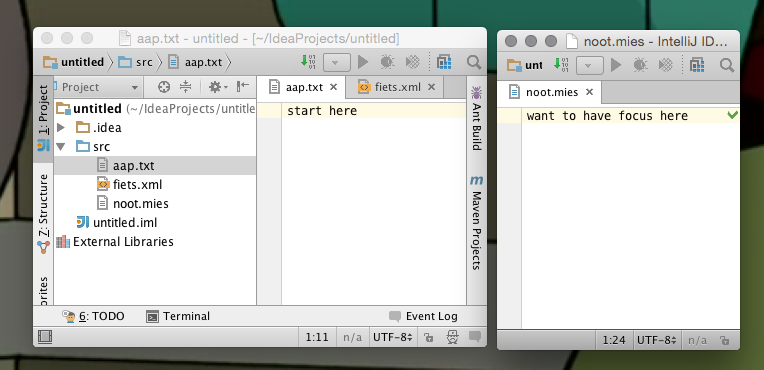
Task: Toggle read-only lock icon in main status bar
Action: (428, 337)
